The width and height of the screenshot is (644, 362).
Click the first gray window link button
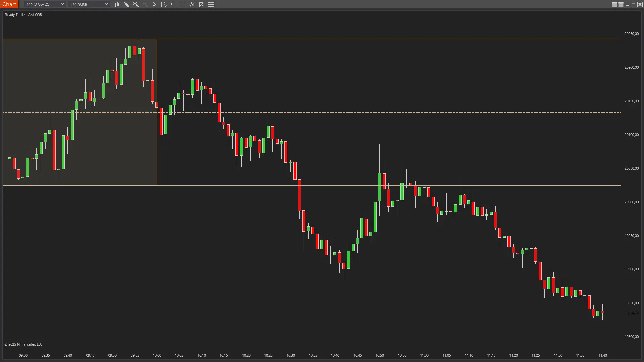coord(614,4)
